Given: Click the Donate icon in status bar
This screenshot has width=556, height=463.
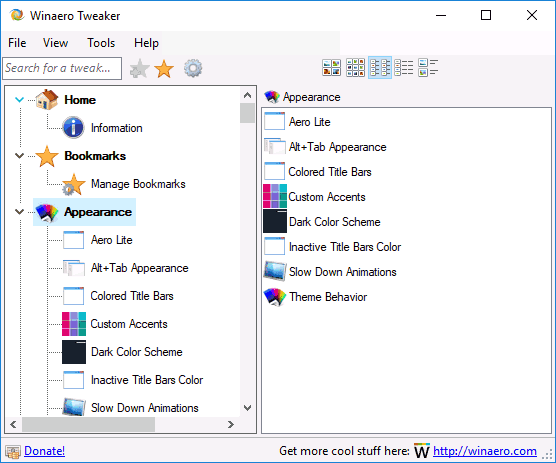Looking at the screenshot, I should [13, 452].
